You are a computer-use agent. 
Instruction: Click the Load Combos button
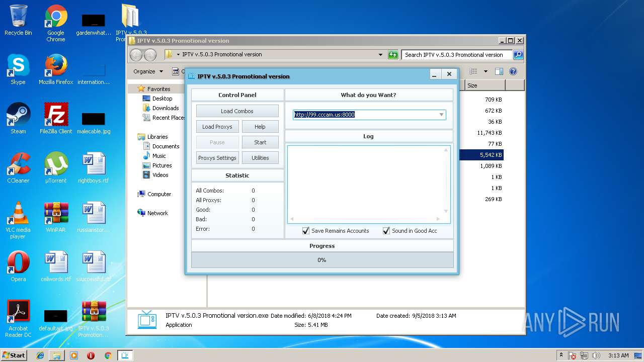pyautogui.click(x=237, y=111)
